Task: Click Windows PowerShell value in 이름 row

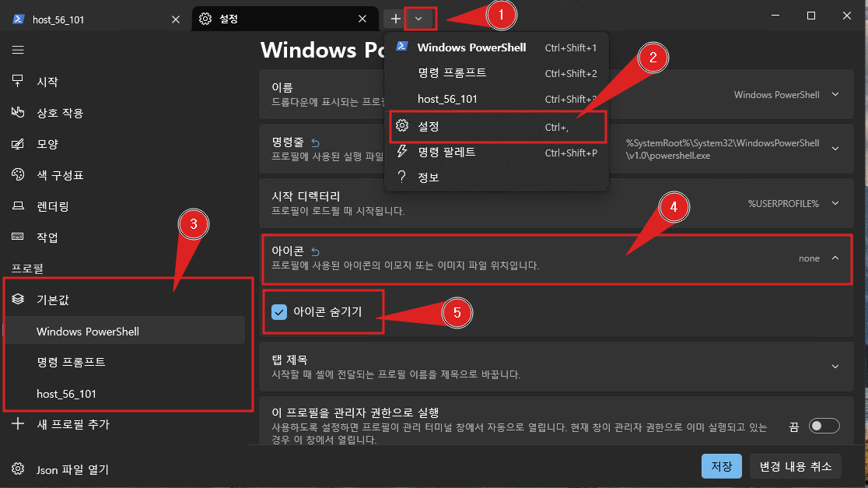Action: 777,95
